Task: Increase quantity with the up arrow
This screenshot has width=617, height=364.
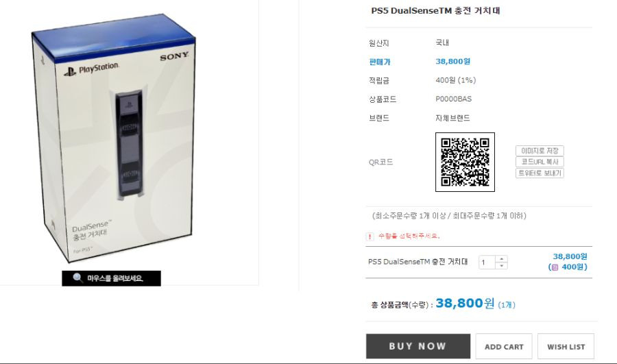Action: point(501,259)
